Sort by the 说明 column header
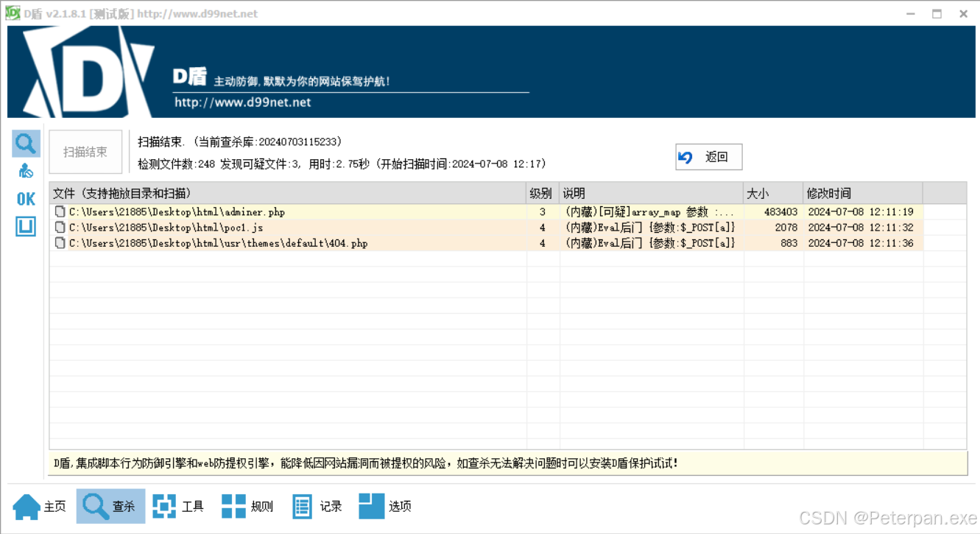 pos(651,193)
